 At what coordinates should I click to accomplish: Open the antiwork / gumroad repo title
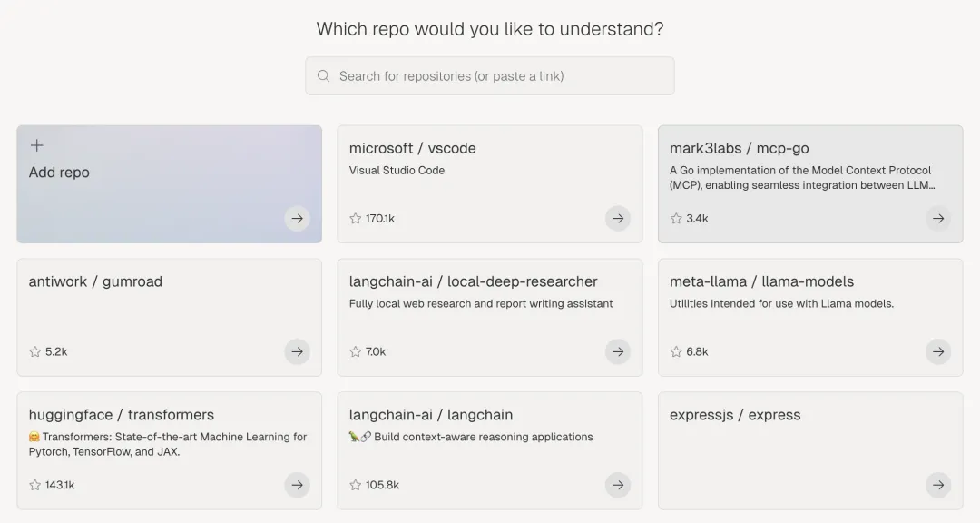point(95,281)
